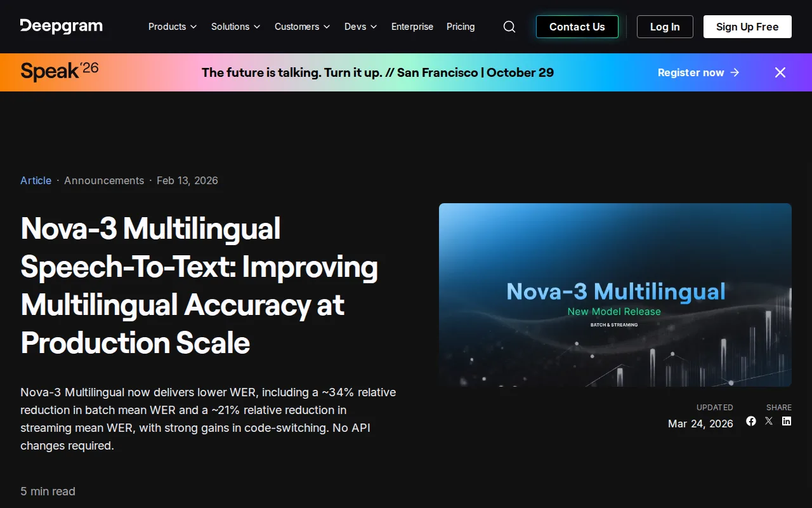Image resolution: width=812 pixels, height=508 pixels.
Task: Click the Nova-3 Multilingual hero image
Action: [x=615, y=295]
